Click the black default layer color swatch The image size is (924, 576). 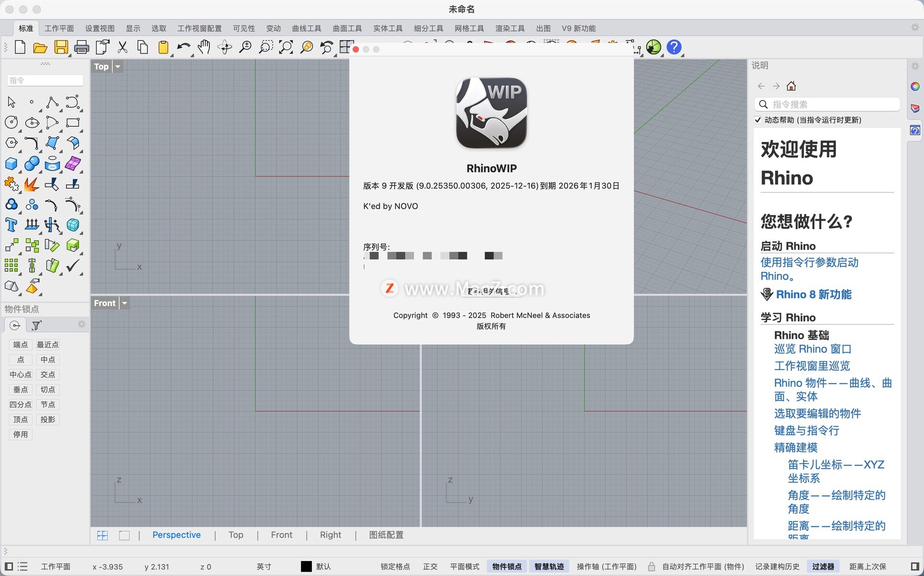306,566
